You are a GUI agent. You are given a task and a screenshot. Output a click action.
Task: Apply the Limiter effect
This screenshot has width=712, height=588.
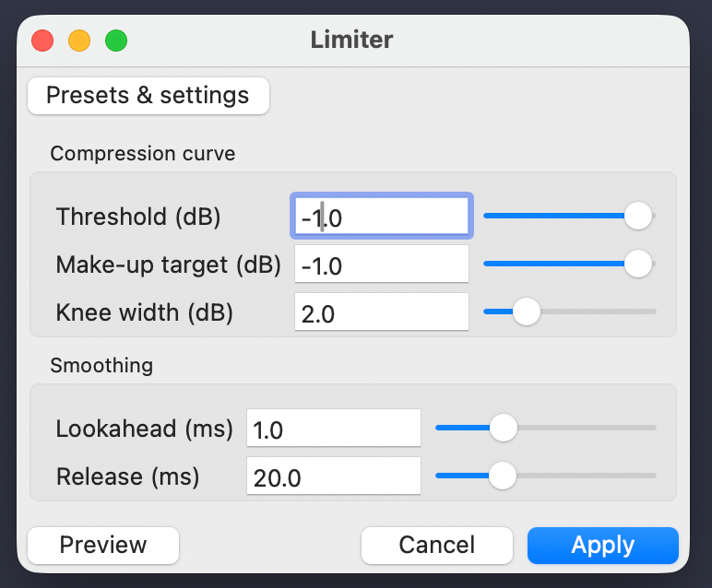tap(602, 545)
